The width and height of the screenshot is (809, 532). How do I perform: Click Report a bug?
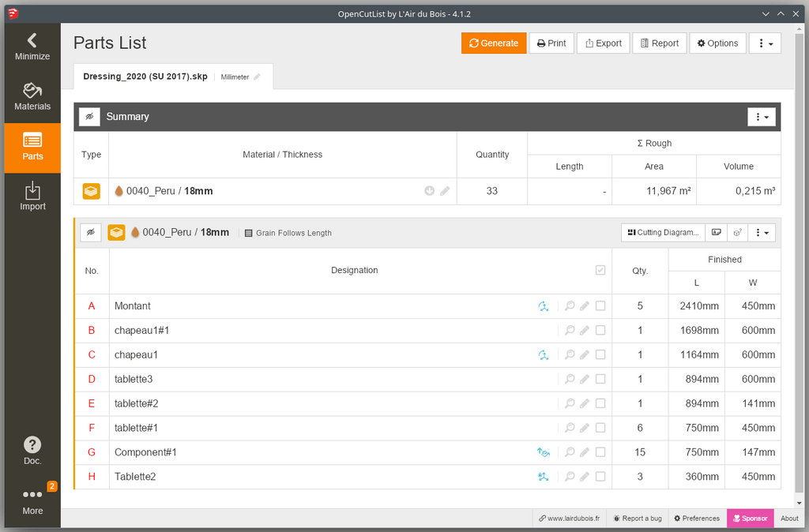tap(638, 518)
